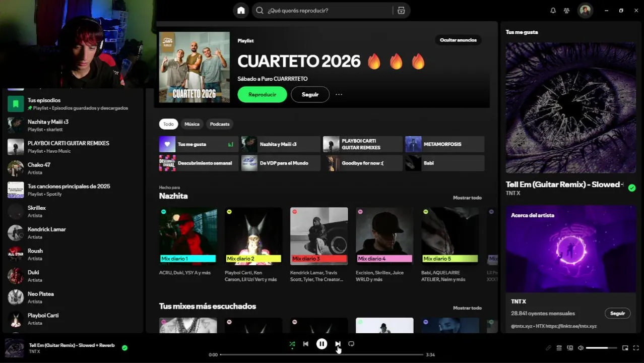Viewport: 644px width, 363px height.
Task: Click green check beside Tell Em title in right panel
Action: [632, 188]
